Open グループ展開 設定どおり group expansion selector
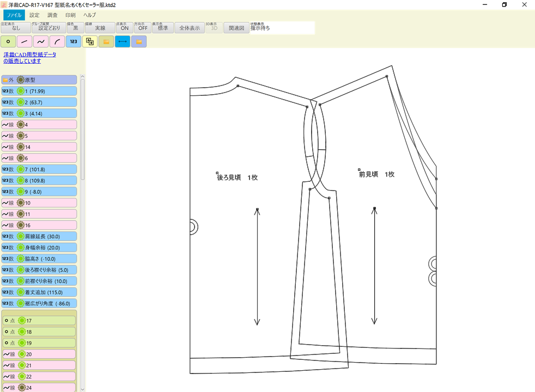535x392 pixels. pyautogui.click(x=49, y=28)
